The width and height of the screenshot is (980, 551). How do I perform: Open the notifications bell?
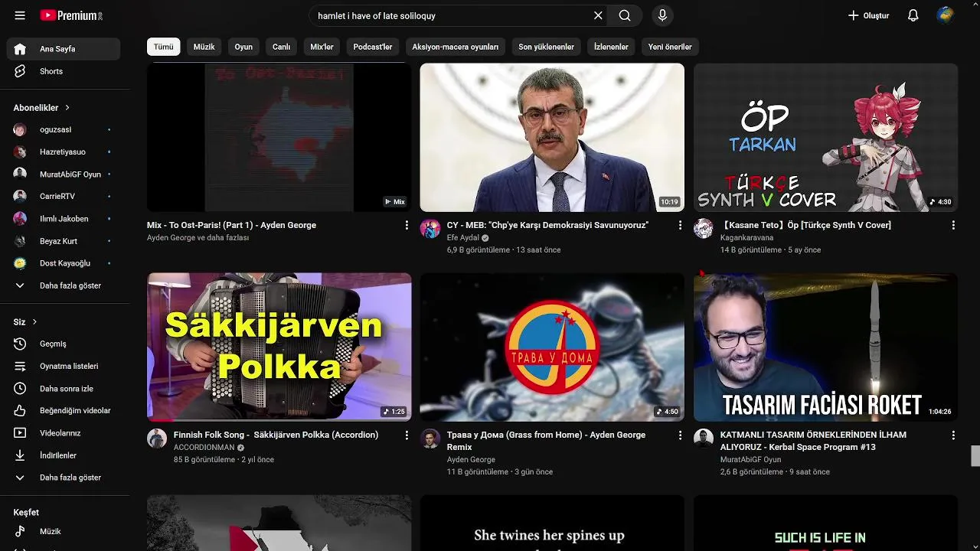pyautogui.click(x=913, y=15)
